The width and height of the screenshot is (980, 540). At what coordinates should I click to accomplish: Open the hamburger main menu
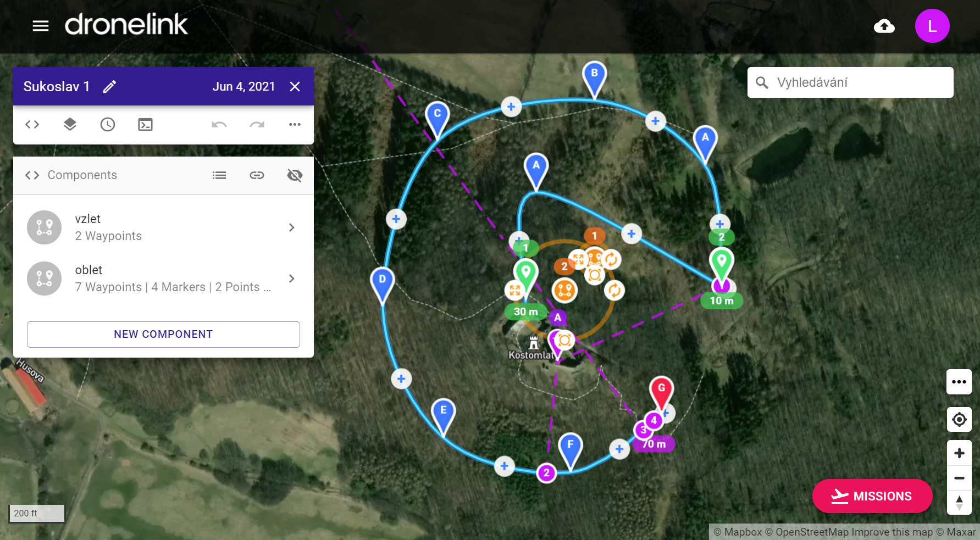pos(41,26)
